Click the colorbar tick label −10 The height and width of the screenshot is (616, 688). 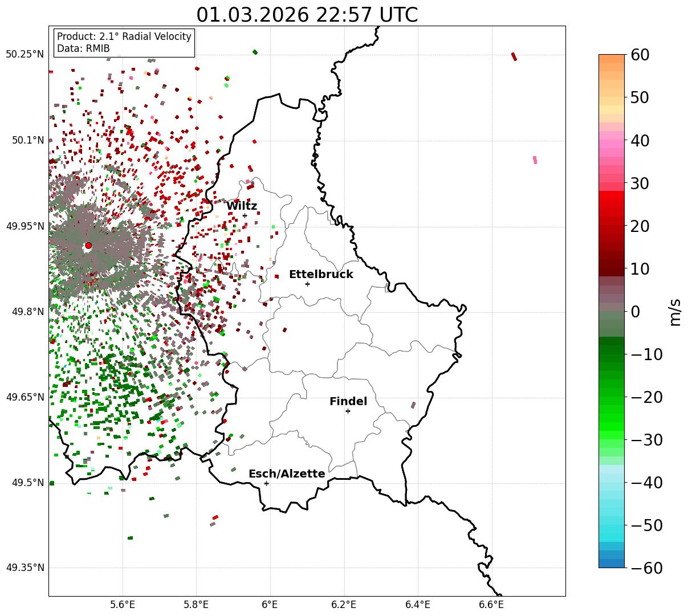click(x=646, y=354)
